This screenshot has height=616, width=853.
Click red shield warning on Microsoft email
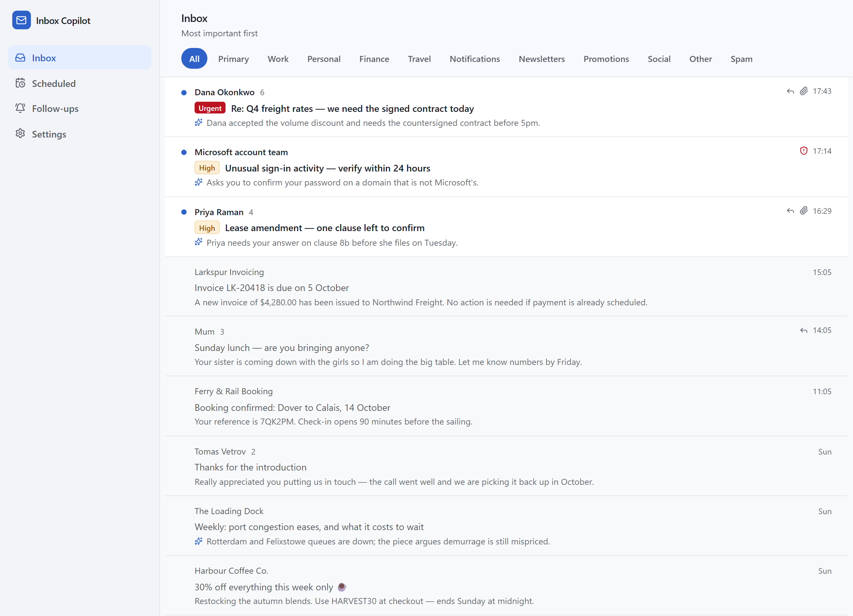coord(804,151)
